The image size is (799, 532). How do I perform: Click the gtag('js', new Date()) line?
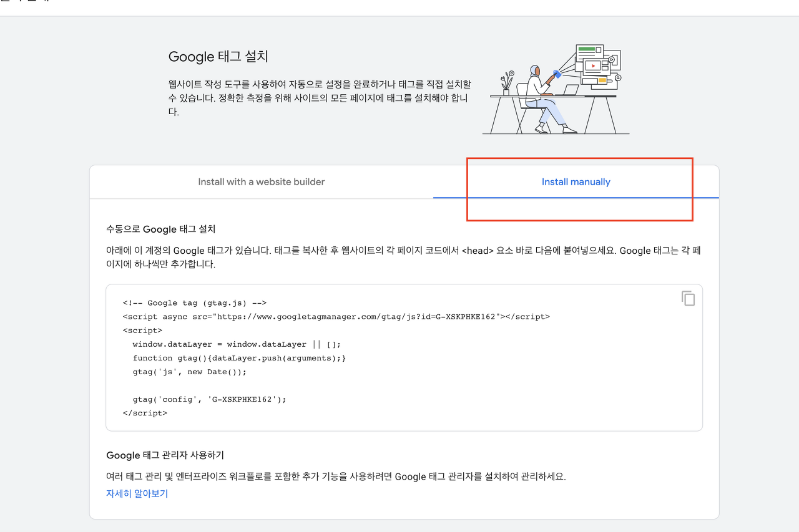190,372
